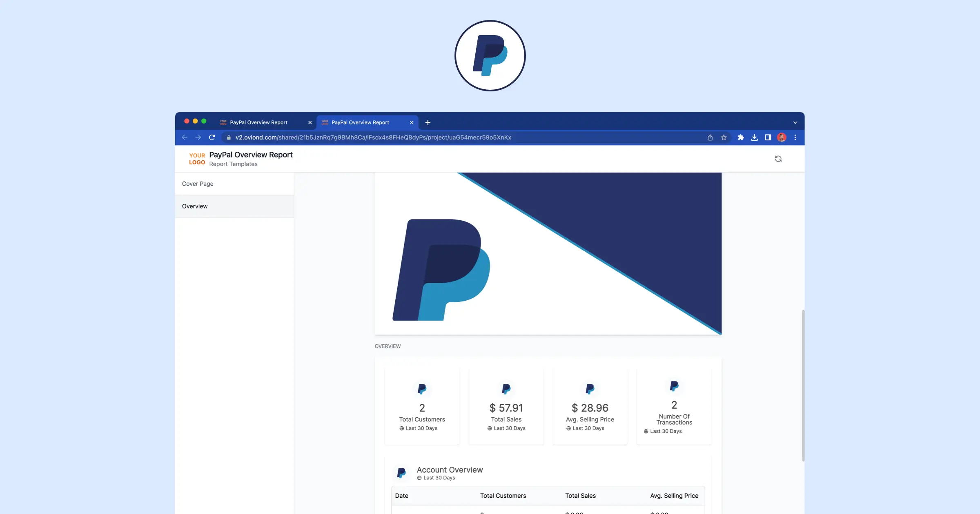
Task: Click the $ 57.91 Total Sales value
Action: click(x=506, y=408)
